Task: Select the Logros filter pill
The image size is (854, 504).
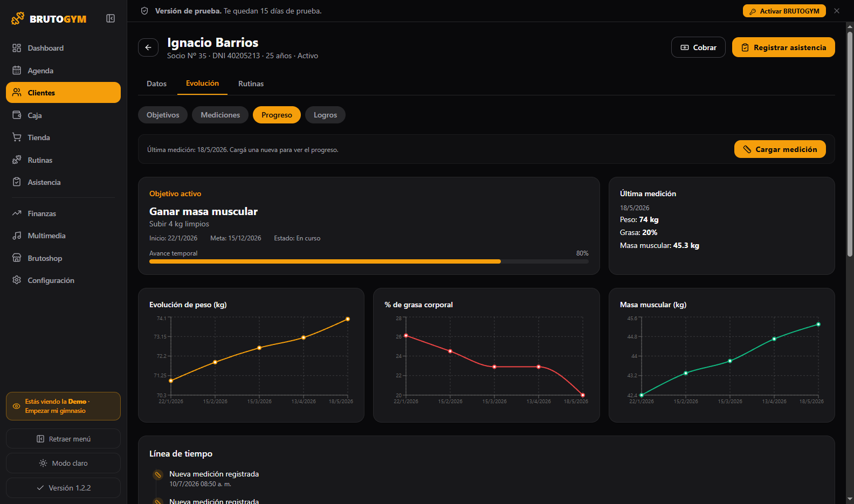Action: tap(325, 115)
